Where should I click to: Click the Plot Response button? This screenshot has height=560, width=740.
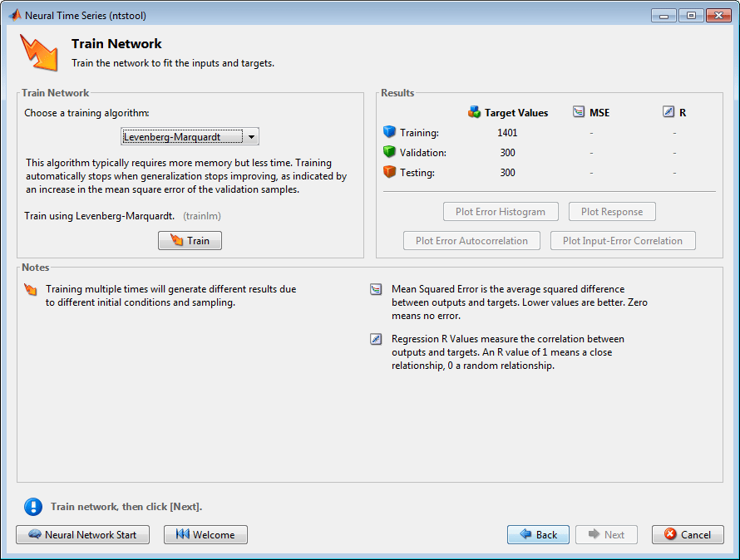[x=612, y=212]
